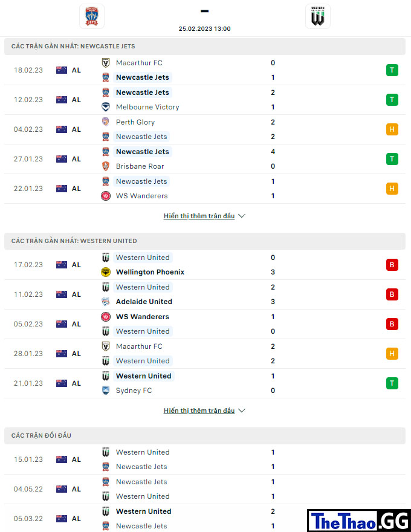This screenshot has height=532, width=411.
Task: Expand more Newcastle Jets matches chevron
Action: (x=242, y=216)
